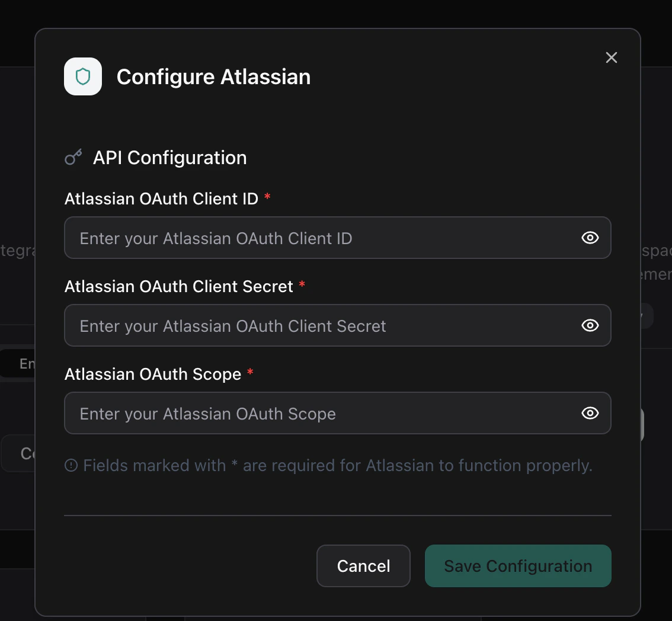The height and width of the screenshot is (621, 672).
Task: Click the "Atlassian OAuth Client Secret" label
Action: click(178, 286)
